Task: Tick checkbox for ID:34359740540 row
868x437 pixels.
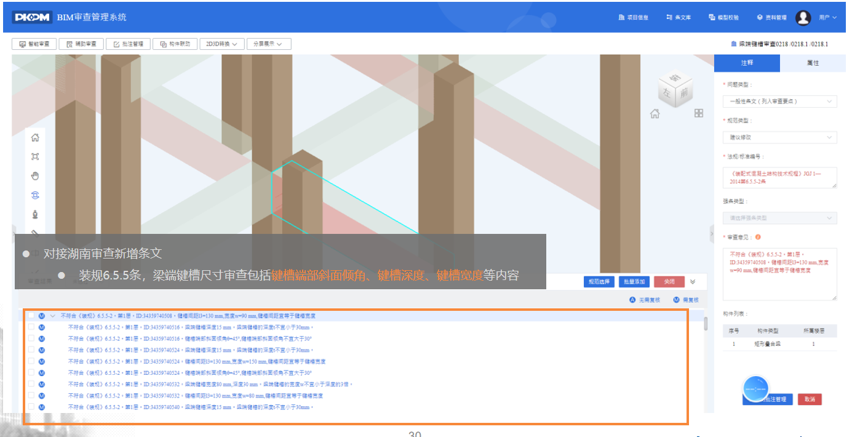Action: 31,407
